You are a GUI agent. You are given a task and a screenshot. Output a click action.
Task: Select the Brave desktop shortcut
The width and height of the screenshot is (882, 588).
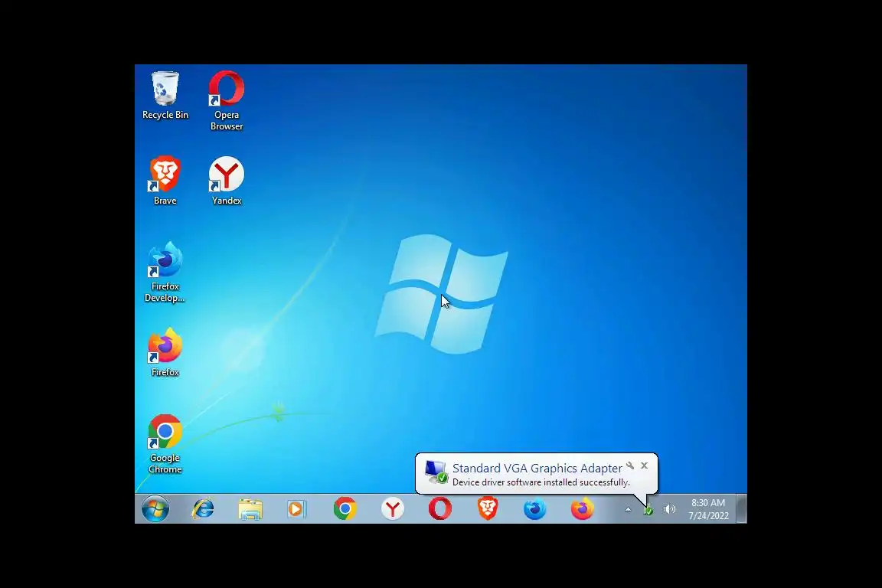(165, 181)
